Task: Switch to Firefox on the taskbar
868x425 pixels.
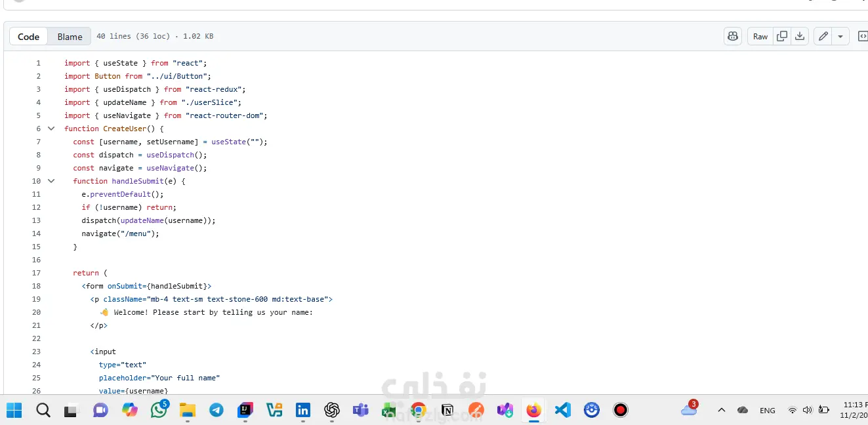Action: coord(534,411)
